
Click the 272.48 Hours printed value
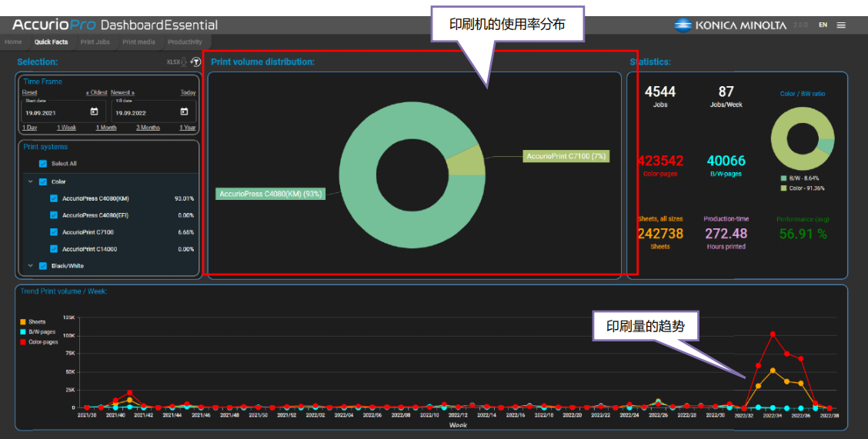tap(726, 233)
